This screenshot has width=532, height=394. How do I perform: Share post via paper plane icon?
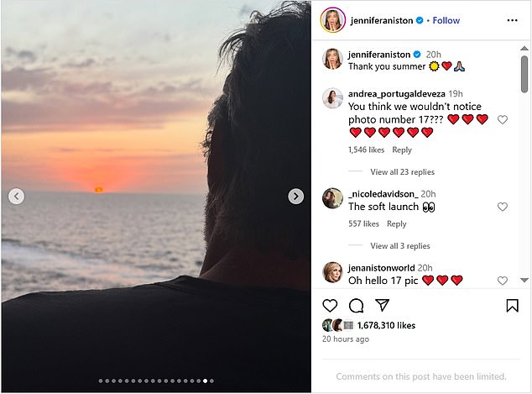tap(382, 306)
